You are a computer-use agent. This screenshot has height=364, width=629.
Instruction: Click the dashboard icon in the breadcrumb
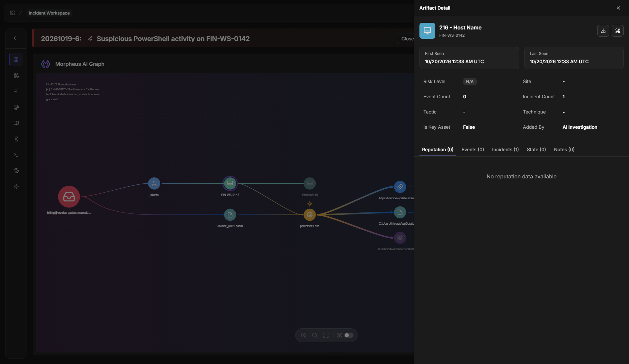(x=12, y=13)
